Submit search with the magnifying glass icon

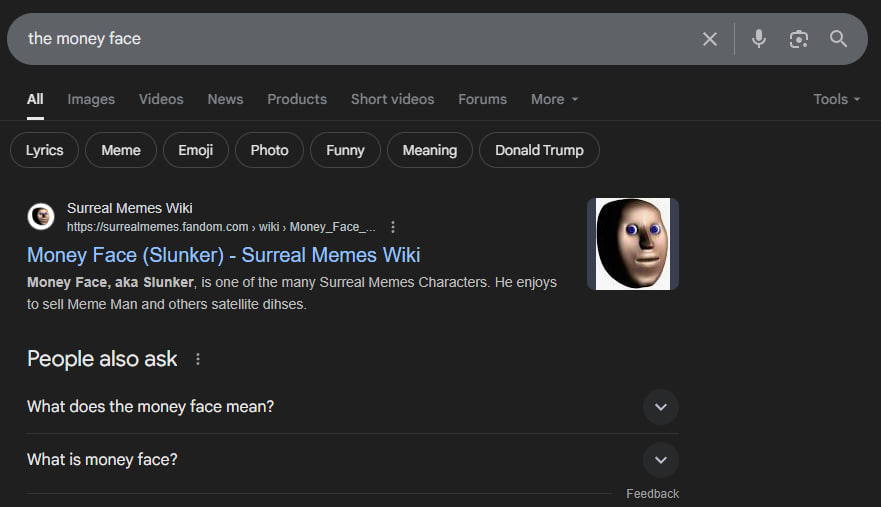(x=838, y=39)
